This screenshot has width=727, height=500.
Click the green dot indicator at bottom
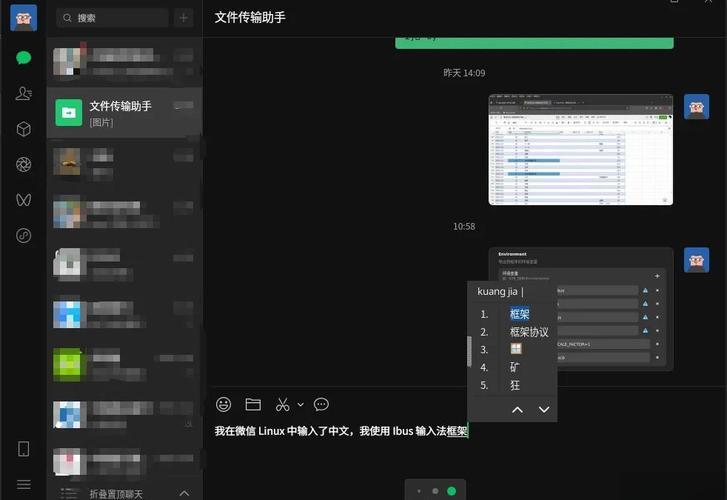click(x=451, y=491)
